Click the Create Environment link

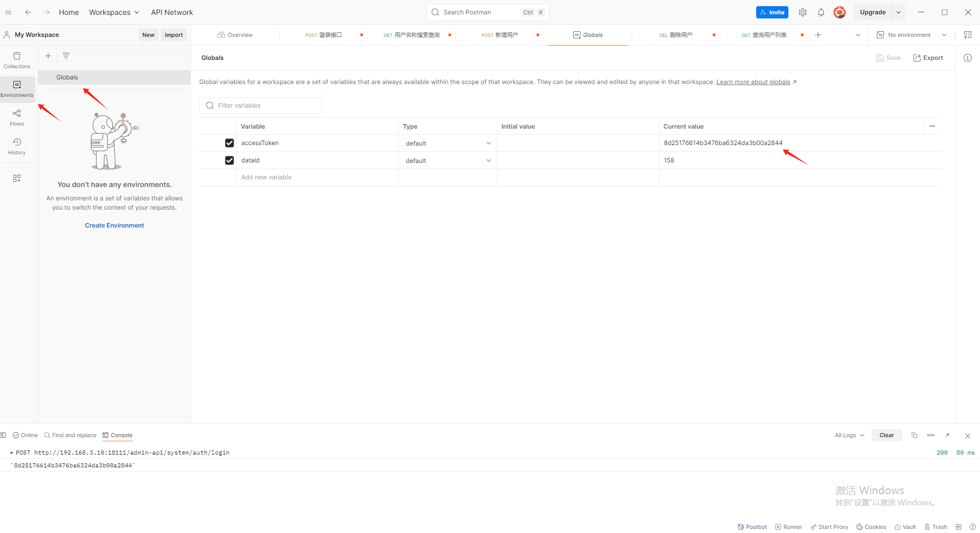[x=114, y=225]
